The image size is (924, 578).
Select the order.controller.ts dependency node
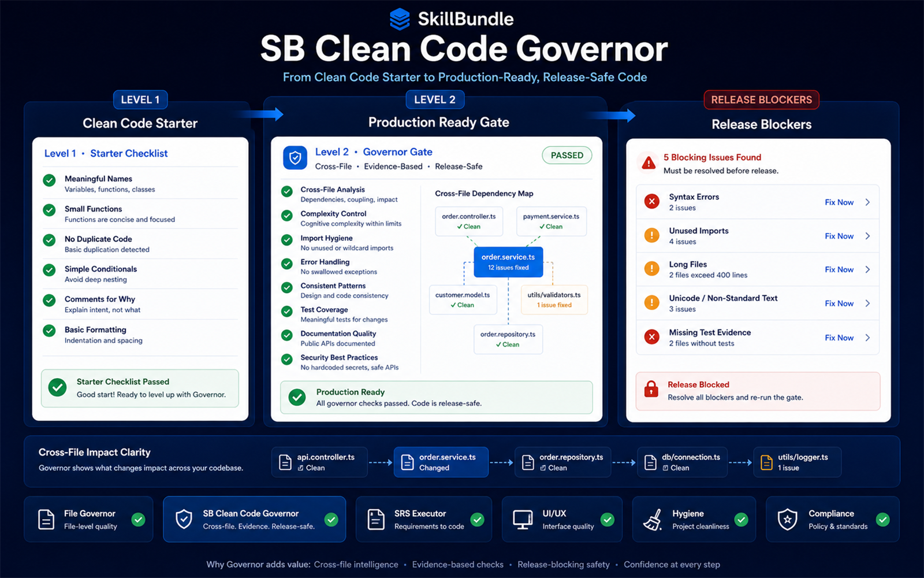[469, 221]
